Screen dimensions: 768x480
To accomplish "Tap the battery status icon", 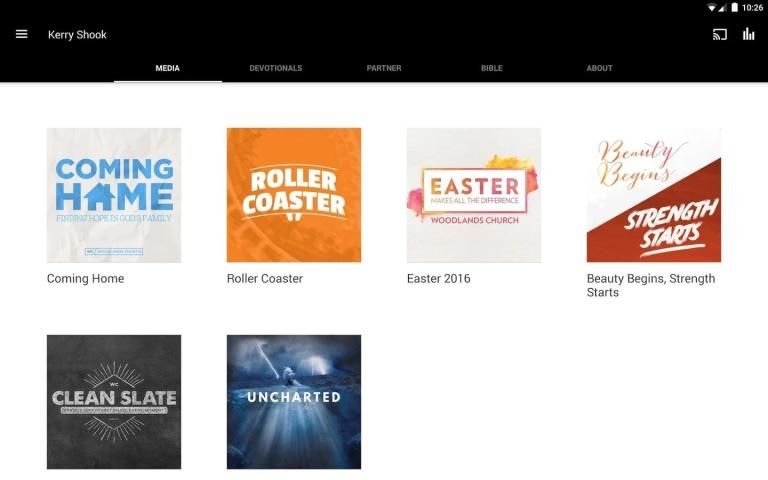I will click(x=735, y=7).
